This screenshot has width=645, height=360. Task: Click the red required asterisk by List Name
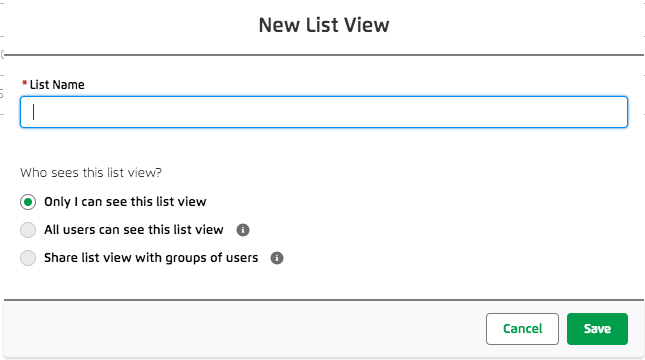click(x=24, y=84)
